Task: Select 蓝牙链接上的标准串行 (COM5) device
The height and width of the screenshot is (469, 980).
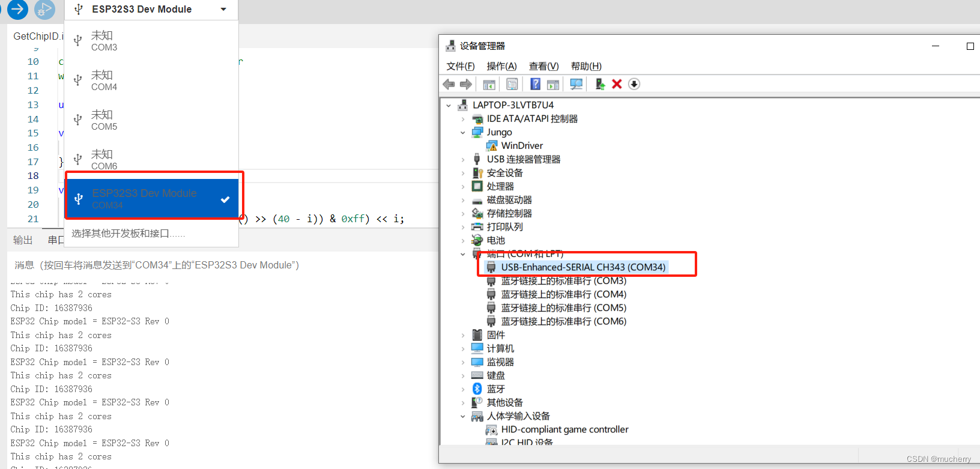Action: pyautogui.click(x=563, y=308)
